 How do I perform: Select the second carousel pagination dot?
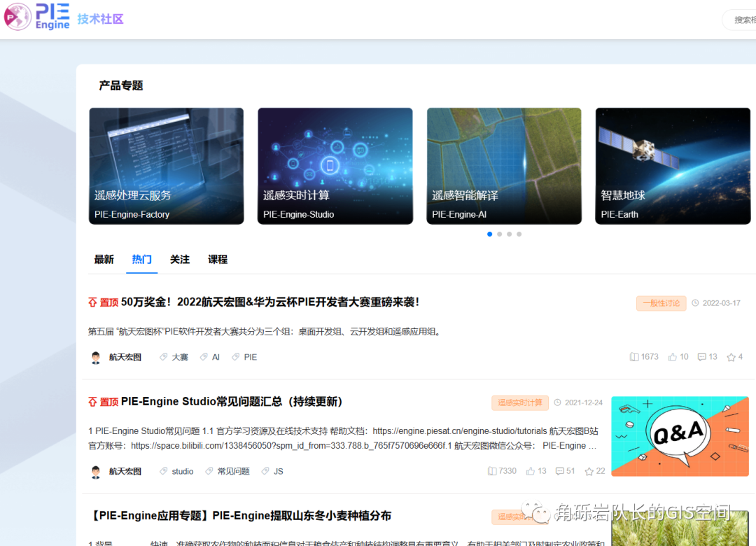[499, 234]
